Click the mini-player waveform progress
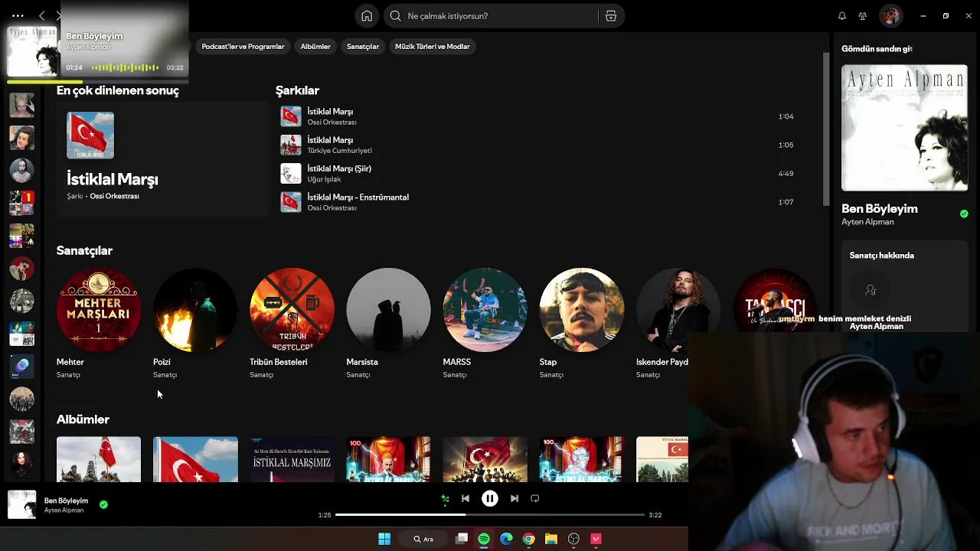The width and height of the screenshot is (980, 551). click(x=125, y=67)
